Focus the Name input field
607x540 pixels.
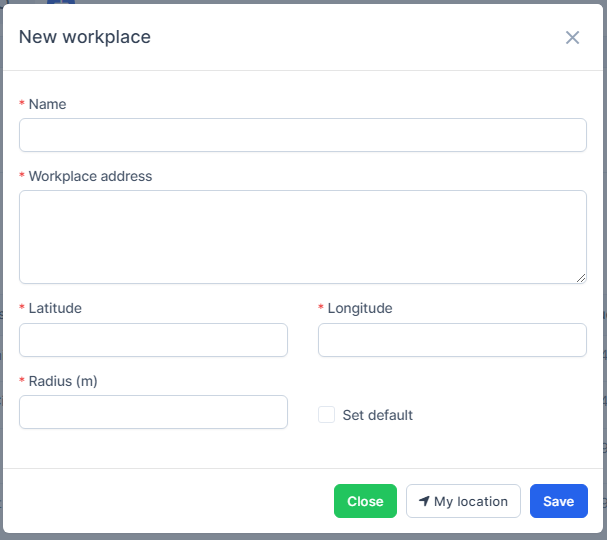click(x=302, y=135)
